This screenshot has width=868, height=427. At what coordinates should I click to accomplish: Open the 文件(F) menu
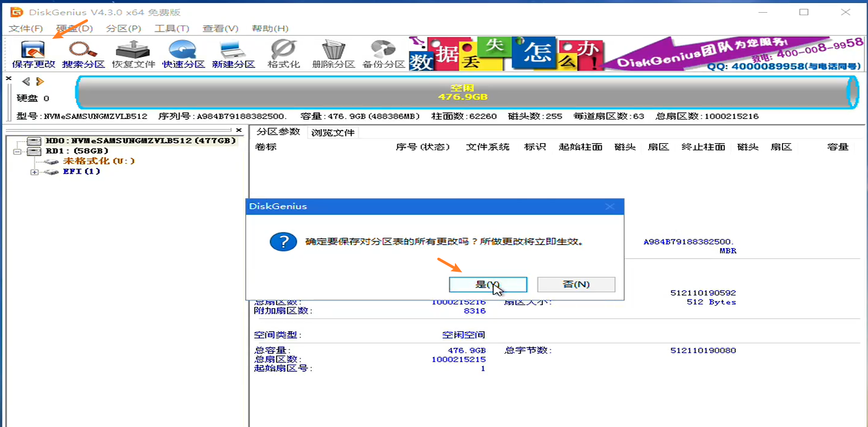[25, 29]
